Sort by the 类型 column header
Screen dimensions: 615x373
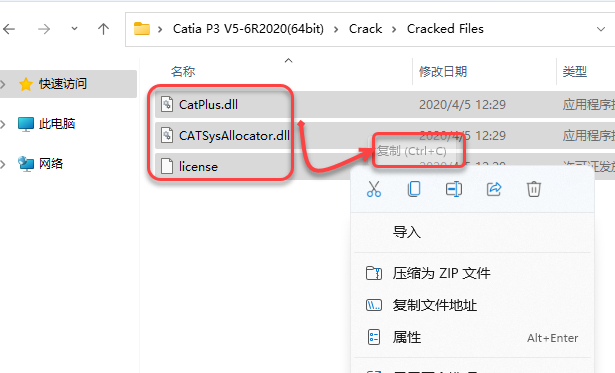(x=575, y=72)
